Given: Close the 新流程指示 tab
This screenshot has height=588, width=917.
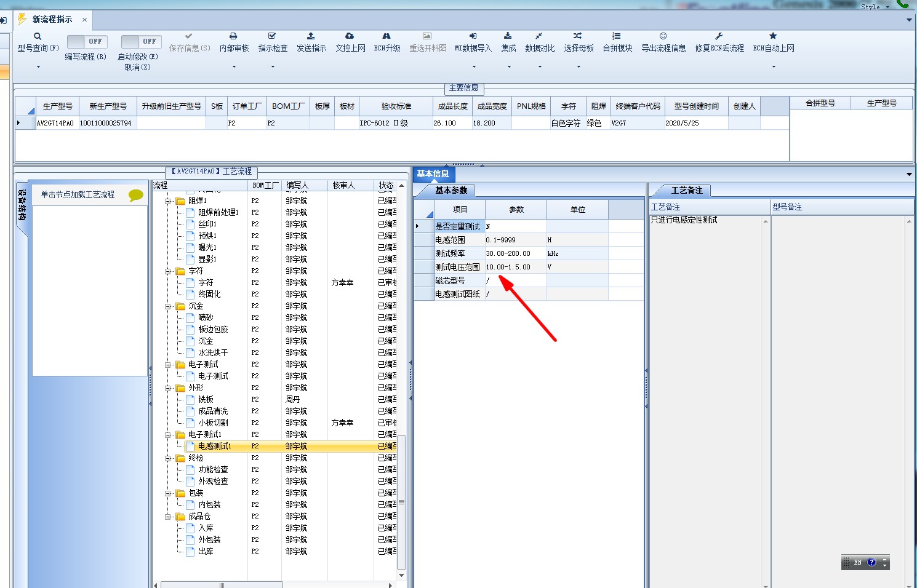Looking at the screenshot, I should 84,20.
